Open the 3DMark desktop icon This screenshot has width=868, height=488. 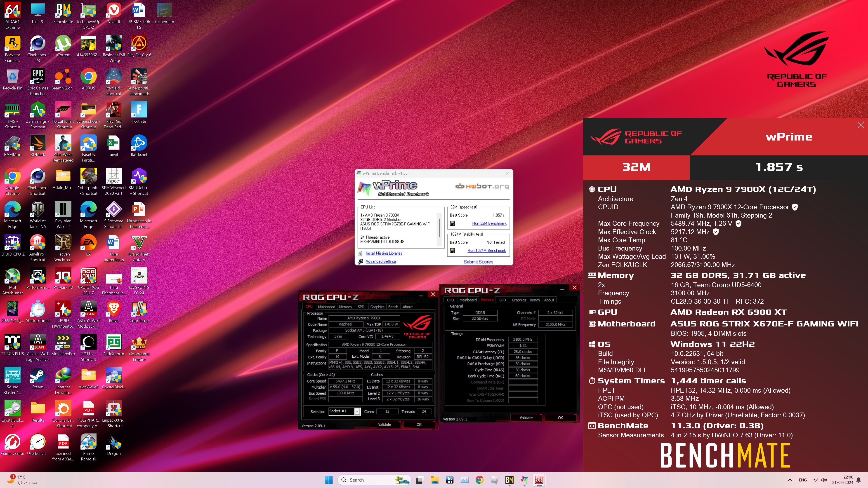(x=38, y=146)
